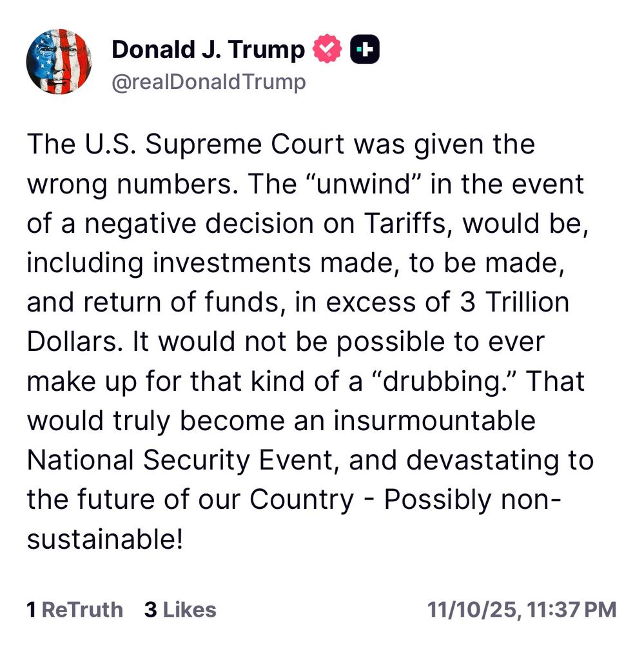The image size is (644, 645).
Task: Click the word "Tariffs" in the post
Action: coord(405,223)
